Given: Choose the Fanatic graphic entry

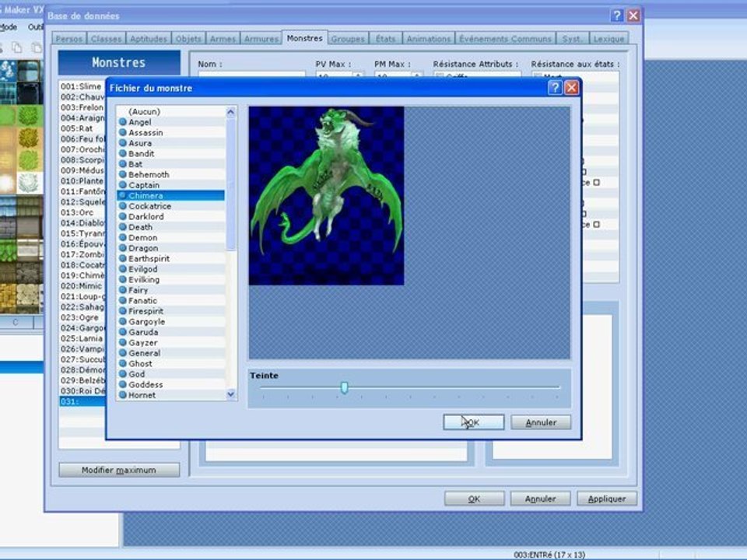Looking at the screenshot, I should (x=171, y=300).
